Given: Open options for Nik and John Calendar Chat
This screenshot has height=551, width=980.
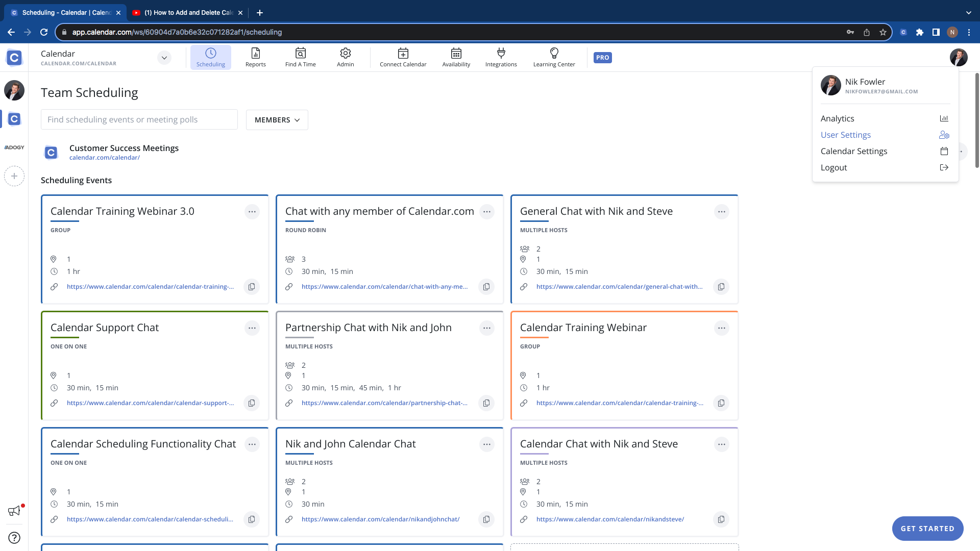Looking at the screenshot, I should click(486, 444).
